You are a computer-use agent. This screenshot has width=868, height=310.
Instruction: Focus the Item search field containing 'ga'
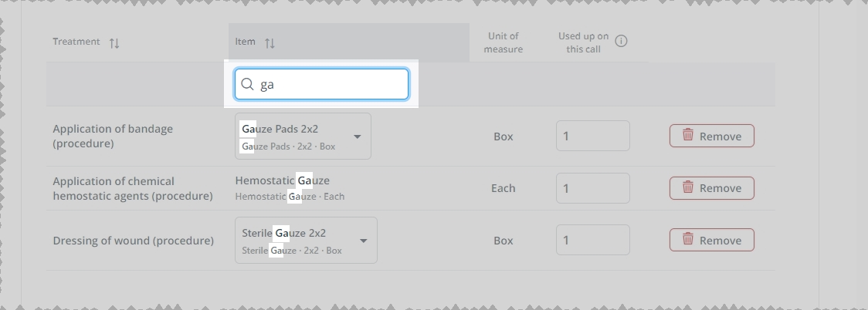pos(321,84)
